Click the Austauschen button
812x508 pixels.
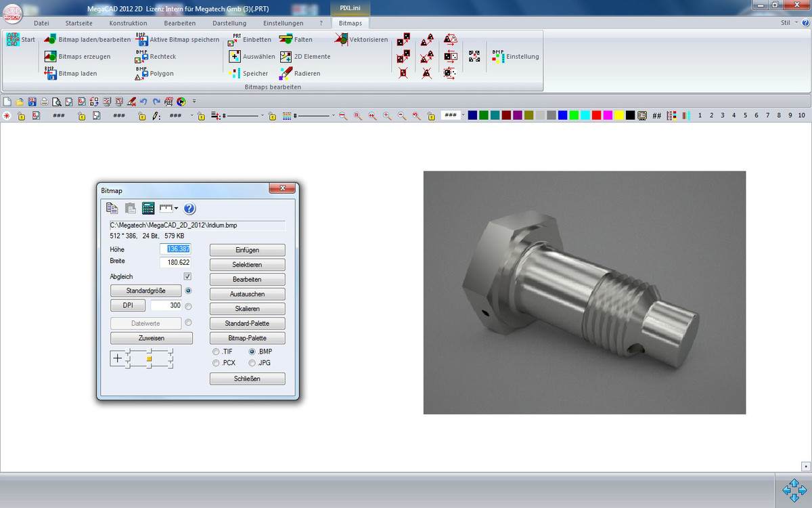(247, 294)
